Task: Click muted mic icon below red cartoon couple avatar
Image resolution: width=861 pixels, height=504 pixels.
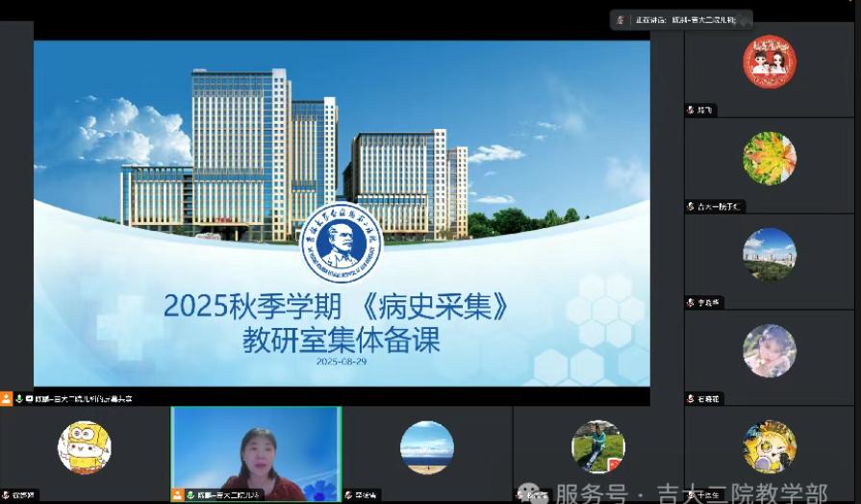Action: tap(690, 111)
